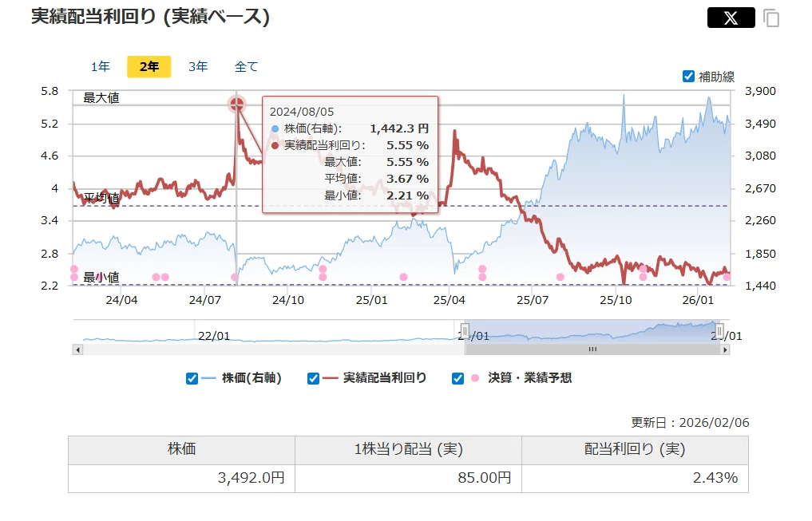The image size is (812, 521).
Task: Uncheck the 株価(右軸) series checkbox
Action: click(x=192, y=379)
